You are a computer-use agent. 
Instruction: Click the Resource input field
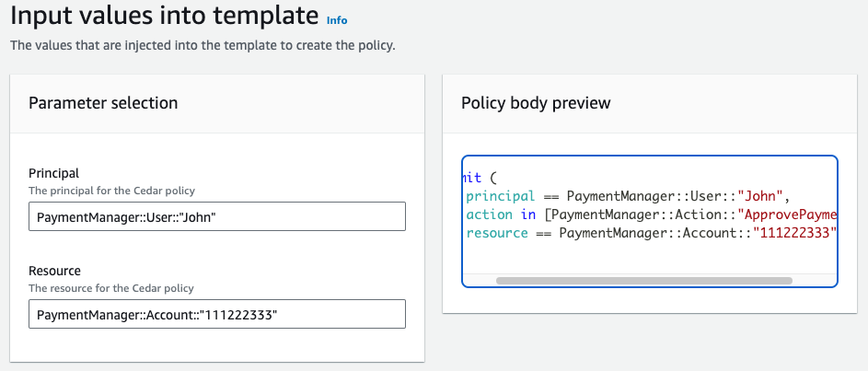click(x=216, y=314)
